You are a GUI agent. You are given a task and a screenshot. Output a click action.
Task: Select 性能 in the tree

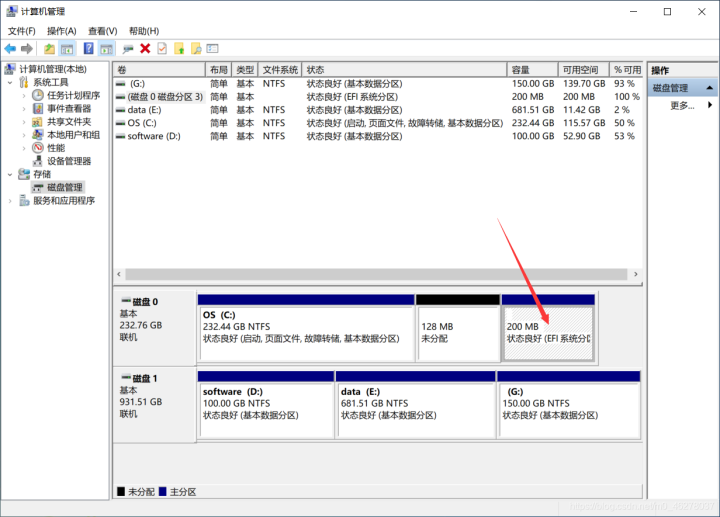coord(56,148)
